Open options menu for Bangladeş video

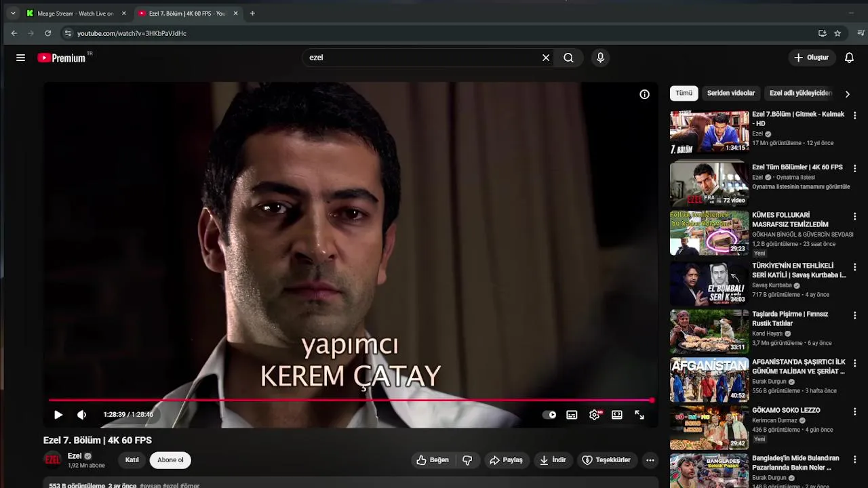tap(854, 460)
